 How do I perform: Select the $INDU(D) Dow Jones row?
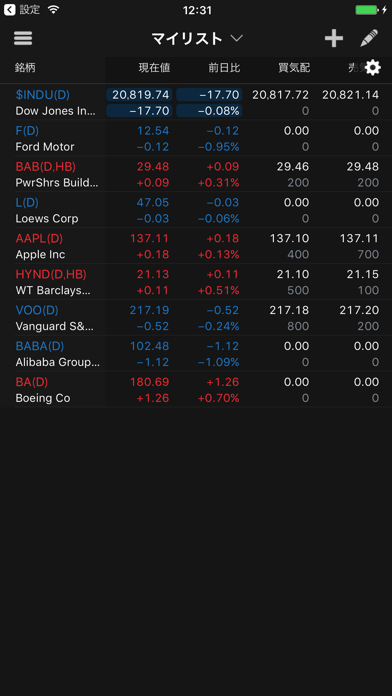(196, 102)
